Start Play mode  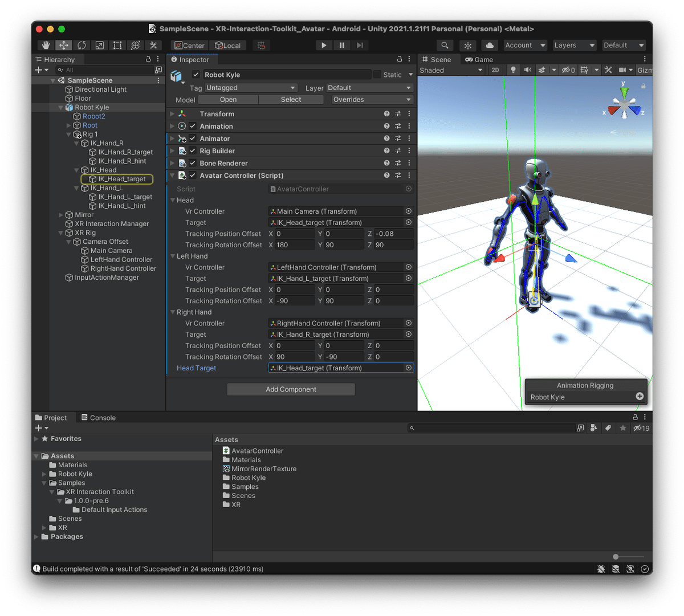pos(324,45)
